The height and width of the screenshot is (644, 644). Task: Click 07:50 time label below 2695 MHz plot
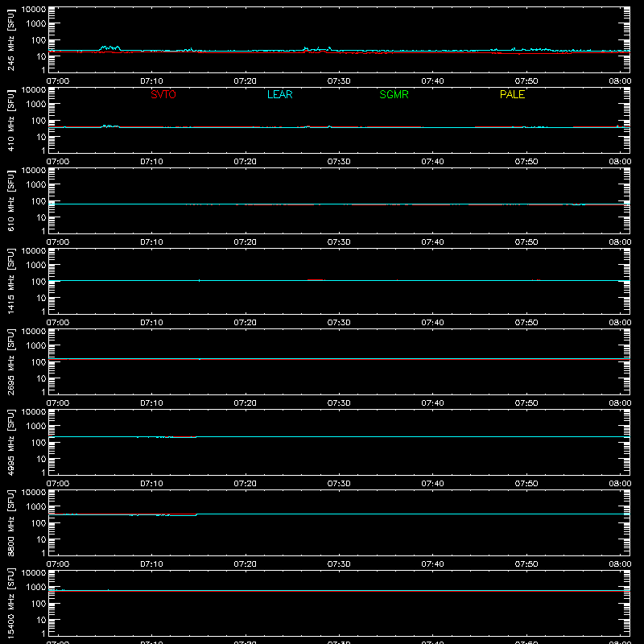(526, 403)
